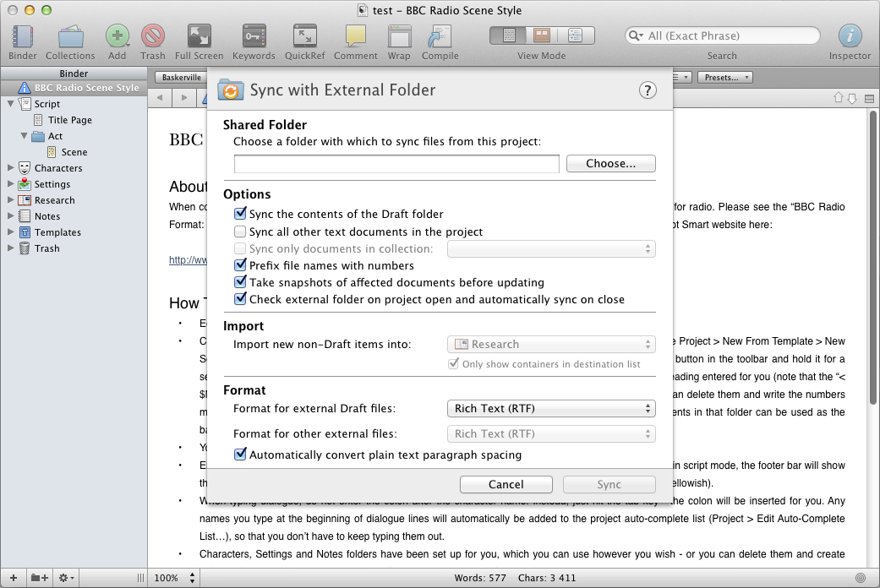Expand the Research folder in binder
880x588 pixels.
pos(10,200)
